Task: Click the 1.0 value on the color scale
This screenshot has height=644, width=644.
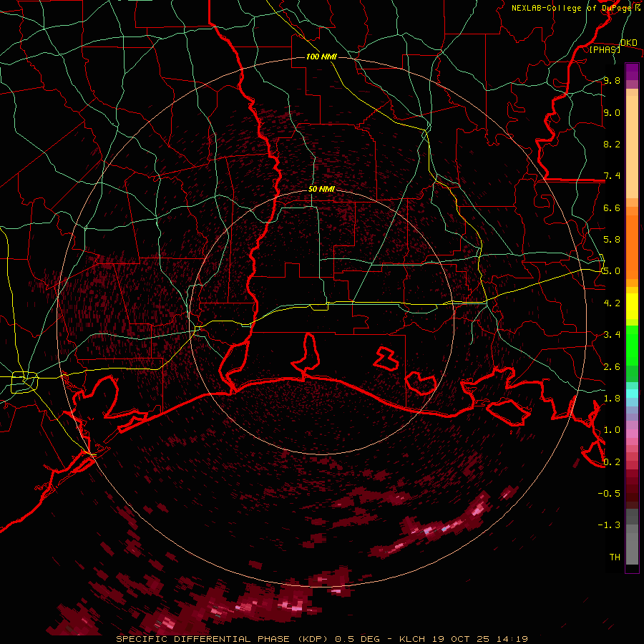Action: click(x=612, y=430)
